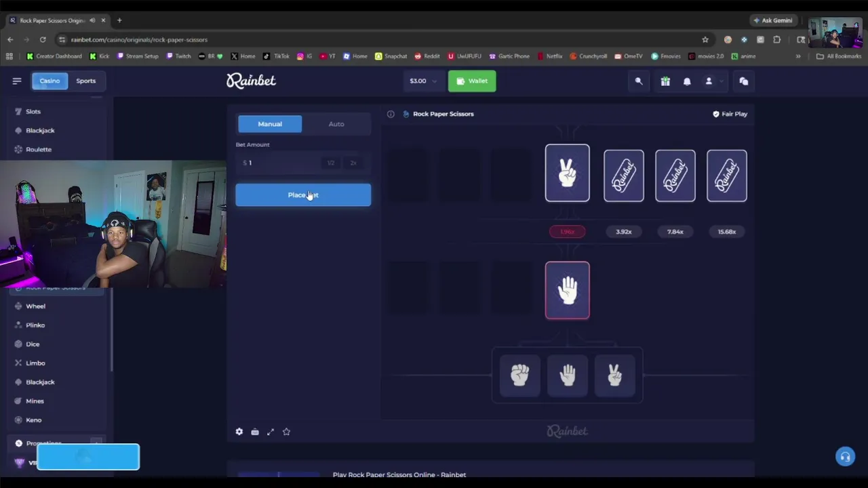Select the 7.84x multiplier chip
The height and width of the screenshot is (488, 868).
(x=675, y=232)
